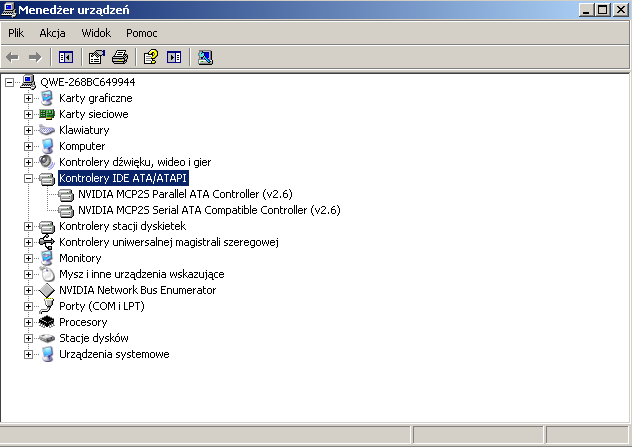Click the Menedżer urządzeń title bar icon
Viewport: 632px width, 447px height.
tap(8, 9)
